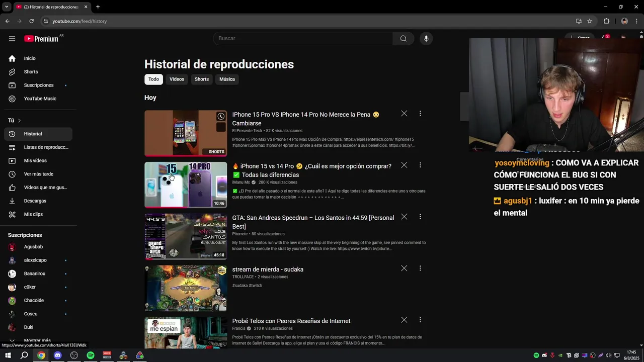Expand the Tú section chevron
Image resolution: width=644 pixels, height=362 pixels.
click(19, 121)
